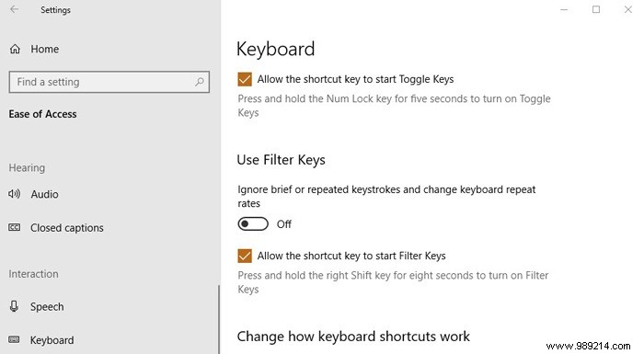Click the Num Lock hint description text
This screenshot has width=644, height=354.
[394, 106]
